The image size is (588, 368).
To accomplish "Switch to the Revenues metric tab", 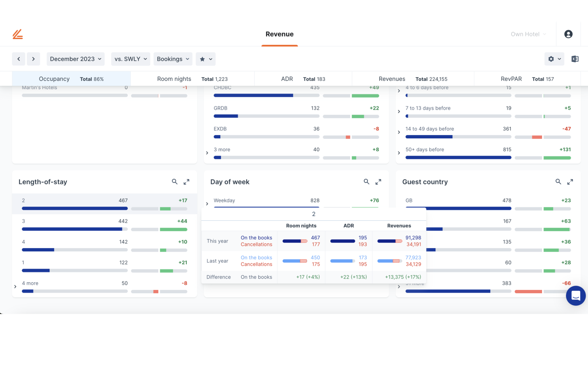I will pos(413,79).
